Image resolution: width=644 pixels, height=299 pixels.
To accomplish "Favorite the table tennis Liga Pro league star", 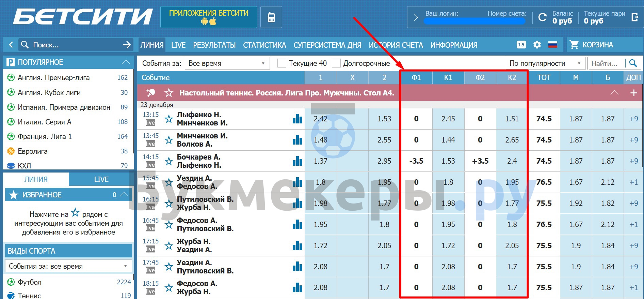I will click(x=169, y=93).
